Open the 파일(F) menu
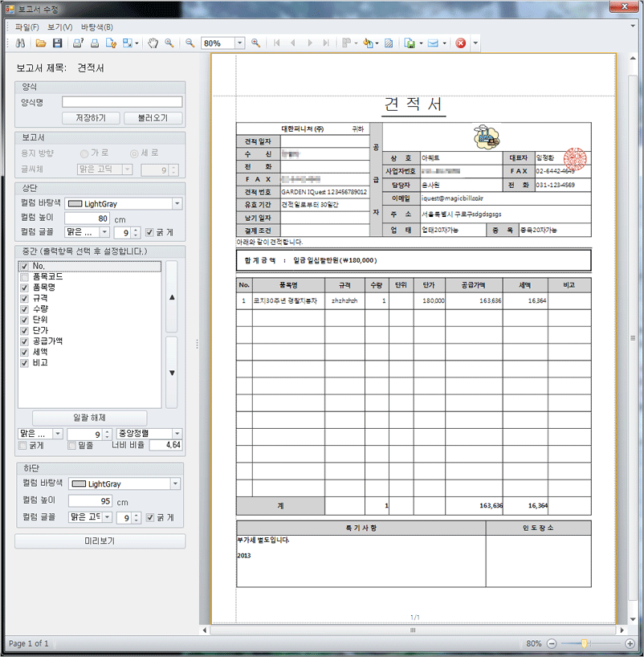 click(x=26, y=27)
